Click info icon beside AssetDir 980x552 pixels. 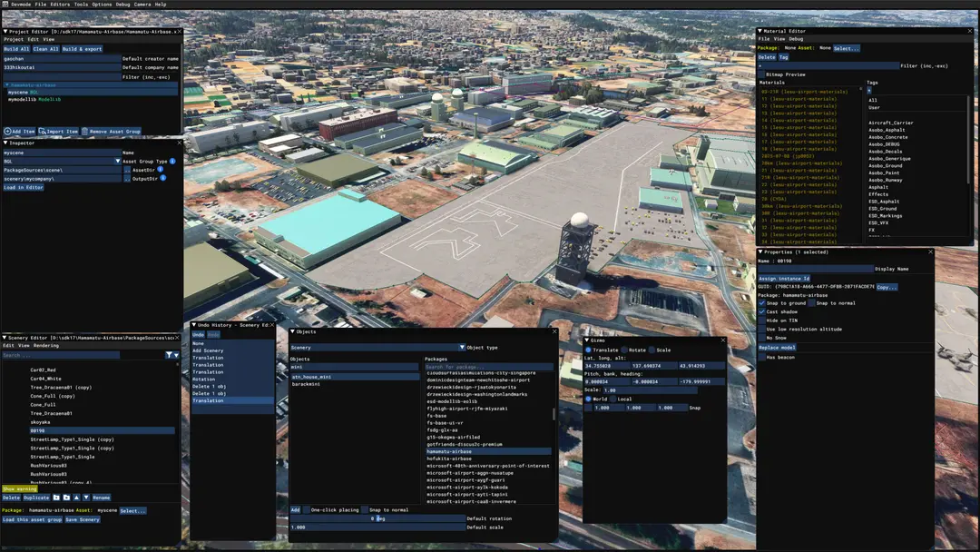[160, 170]
